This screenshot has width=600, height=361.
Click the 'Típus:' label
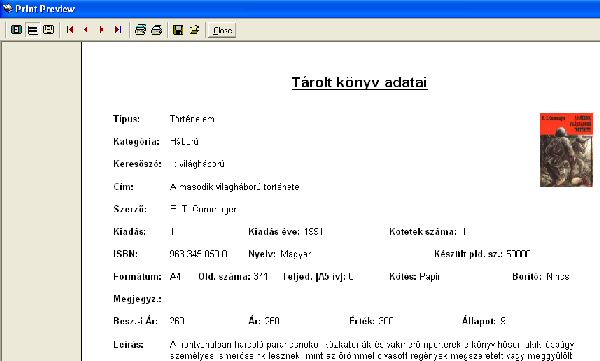(126, 119)
